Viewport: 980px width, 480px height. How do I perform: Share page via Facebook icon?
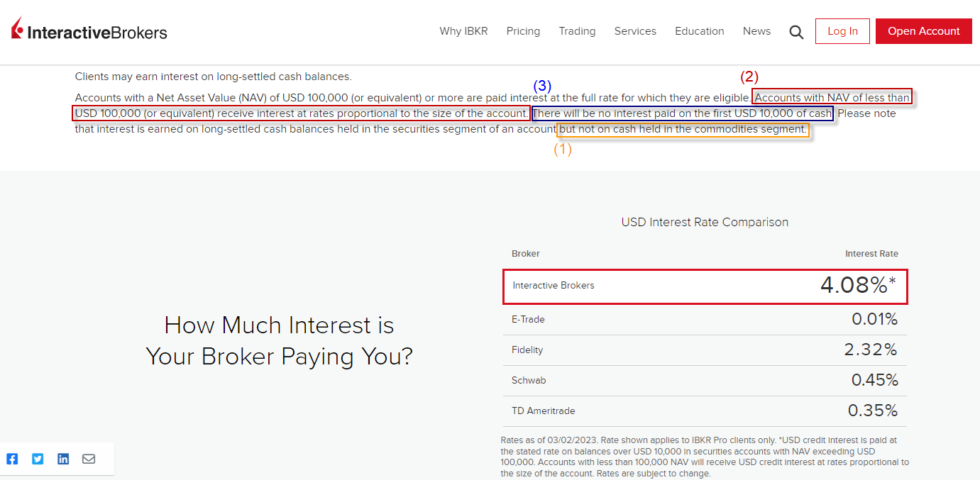12,459
